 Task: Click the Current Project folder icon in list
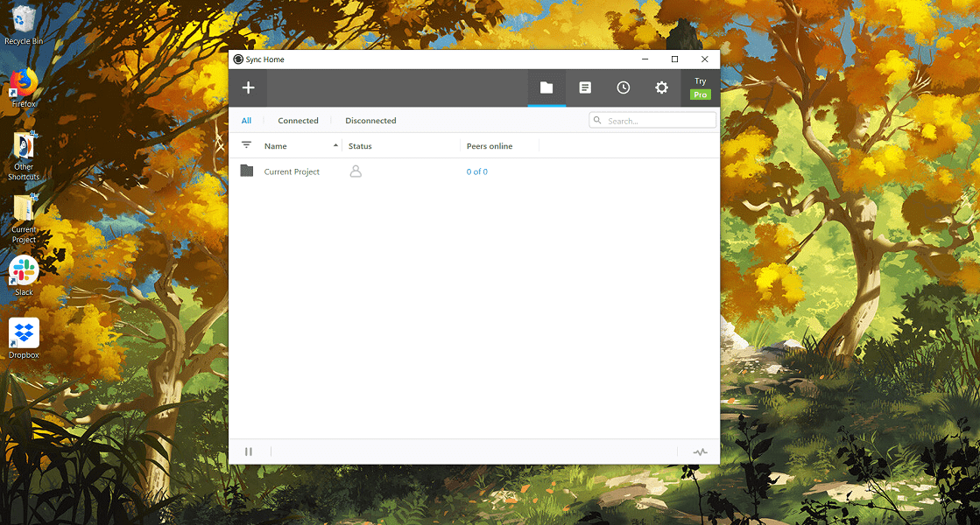point(247,171)
